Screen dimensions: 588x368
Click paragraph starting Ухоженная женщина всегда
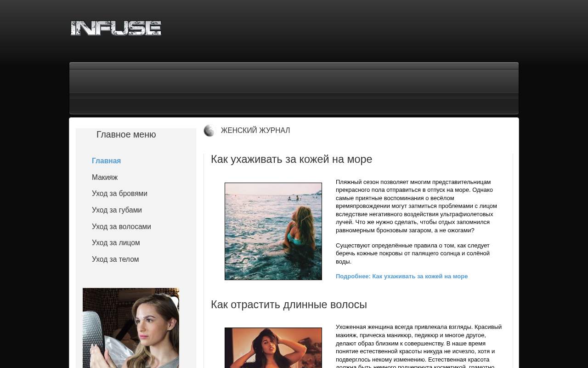click(419, 345)
